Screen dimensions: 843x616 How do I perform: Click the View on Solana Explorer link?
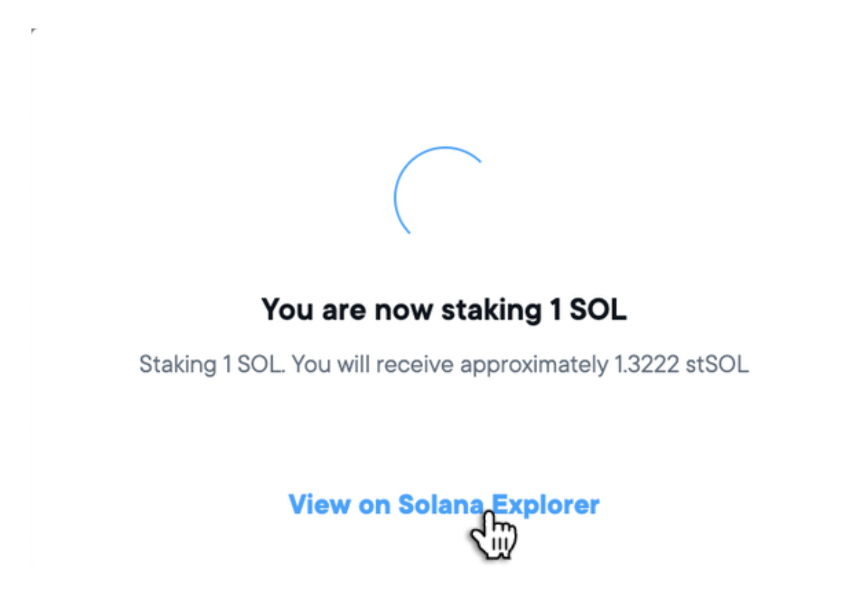click(x=443, y=504)
